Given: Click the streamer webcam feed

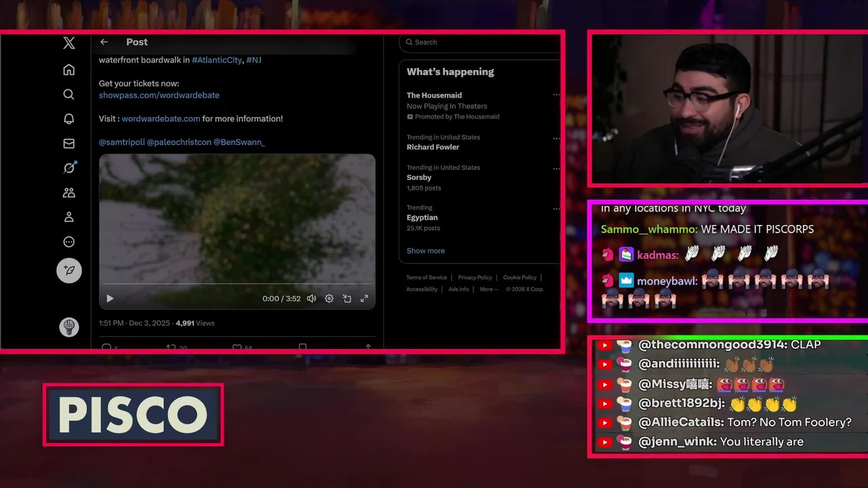Looking at the screenshot, I should [x=730, y=108].
